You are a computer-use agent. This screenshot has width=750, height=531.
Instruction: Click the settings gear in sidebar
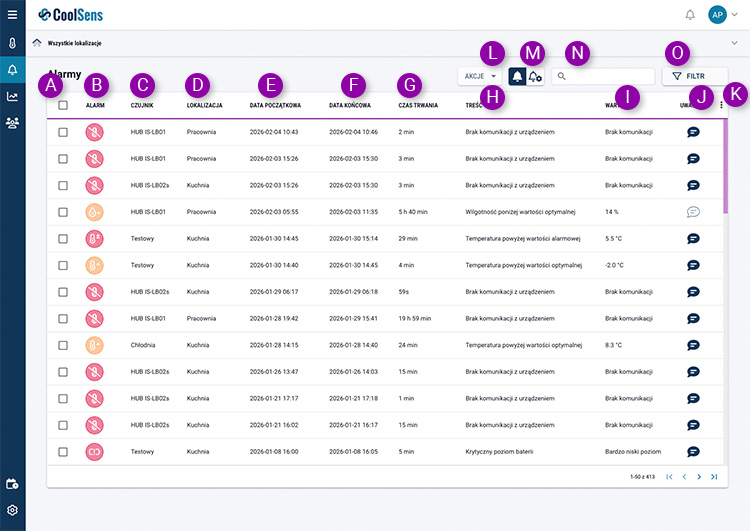coord(12,510)
